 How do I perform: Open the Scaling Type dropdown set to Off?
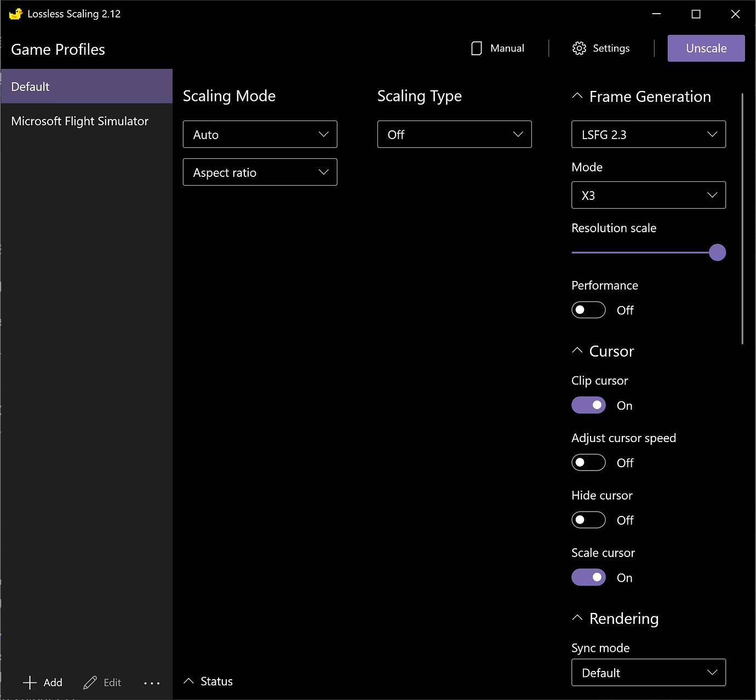click(454, 134)
